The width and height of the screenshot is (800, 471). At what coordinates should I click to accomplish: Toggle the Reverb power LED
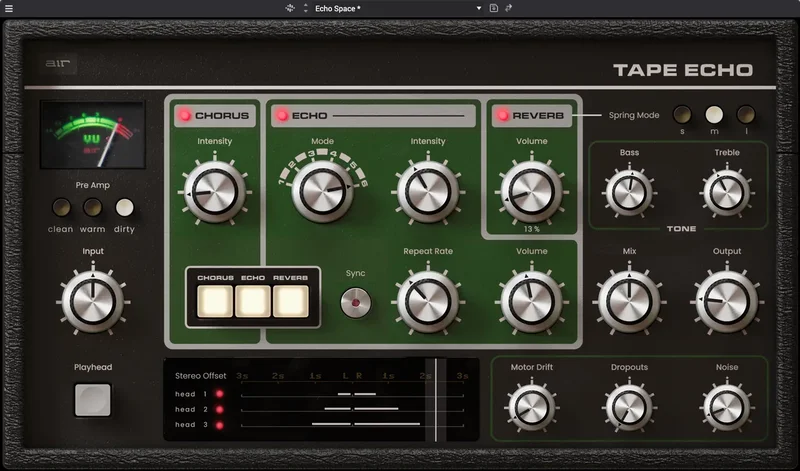coord(503,115)
